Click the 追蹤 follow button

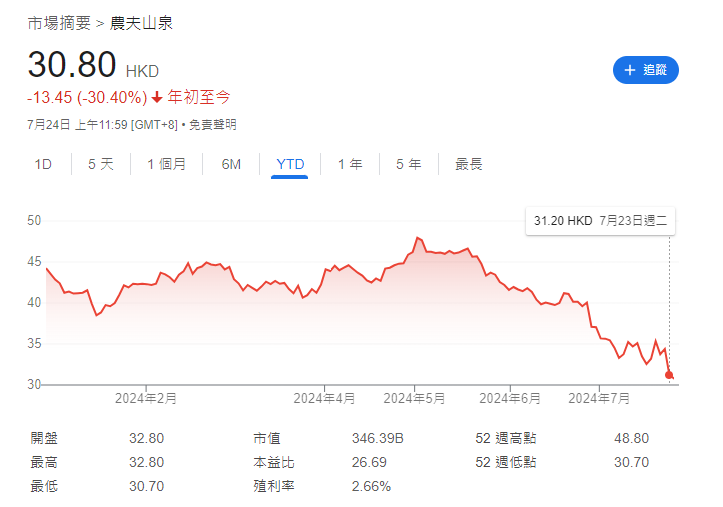point(645,70)
